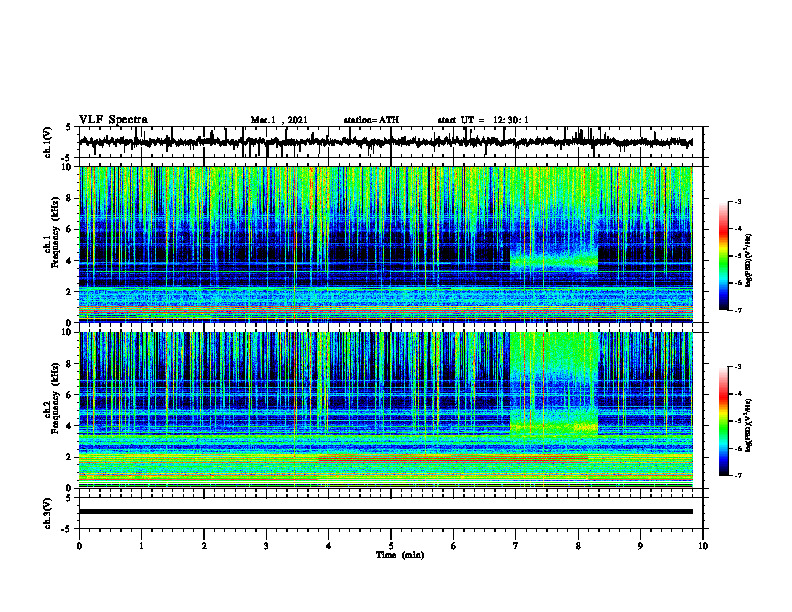Click the "-3" value on ch.1 color bar
Image resolution: width=792 pixels, height=612 pixels.
[737, 201]
